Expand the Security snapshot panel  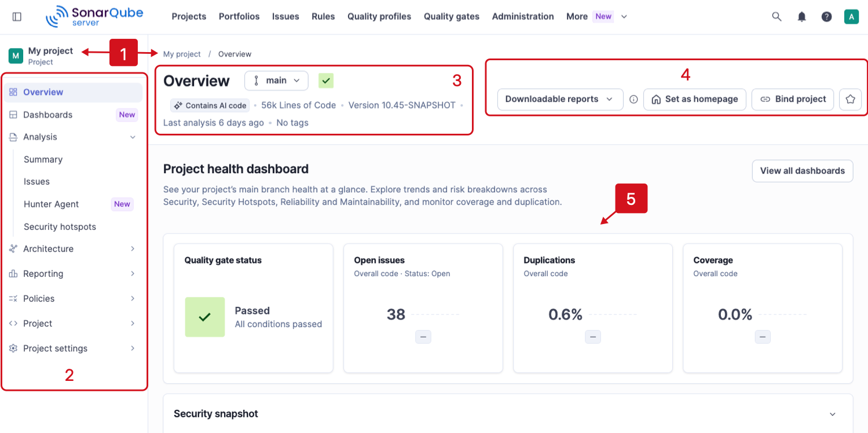pos(508,414)
